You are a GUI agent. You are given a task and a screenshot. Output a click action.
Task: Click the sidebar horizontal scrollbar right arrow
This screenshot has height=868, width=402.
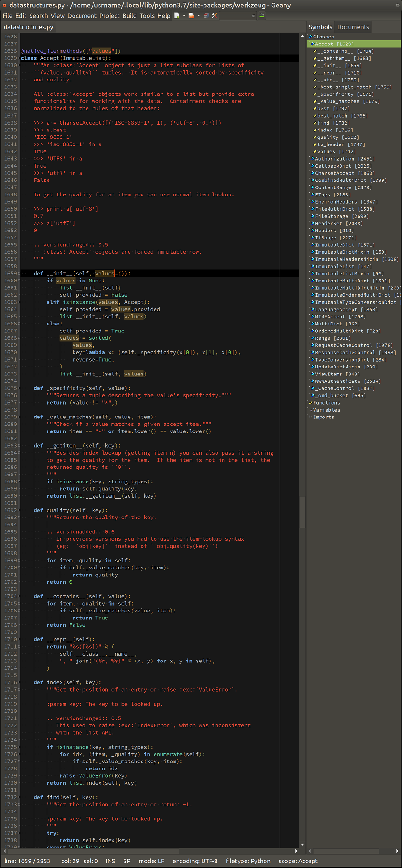pos(397,851)
